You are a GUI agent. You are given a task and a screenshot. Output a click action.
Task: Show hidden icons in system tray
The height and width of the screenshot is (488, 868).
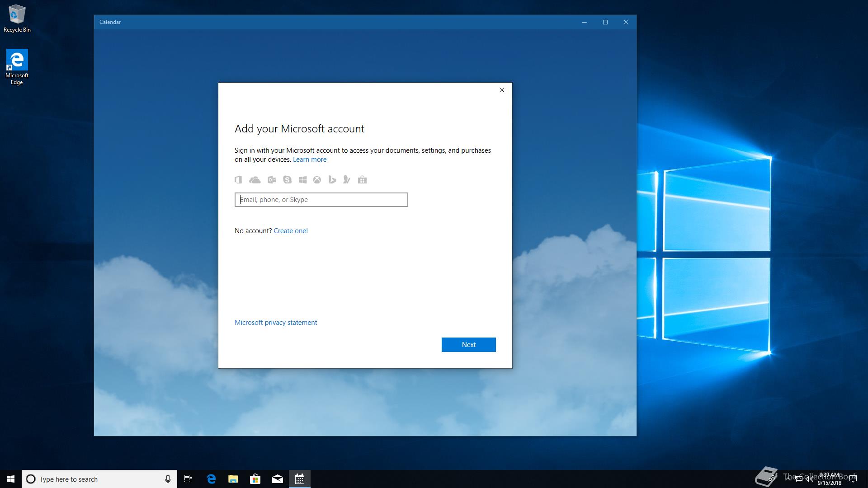788,479
